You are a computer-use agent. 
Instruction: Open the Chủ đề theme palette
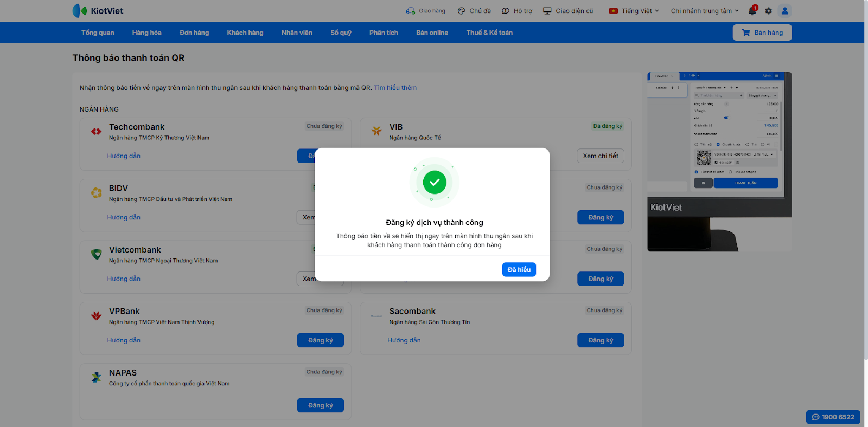(462, 11)
